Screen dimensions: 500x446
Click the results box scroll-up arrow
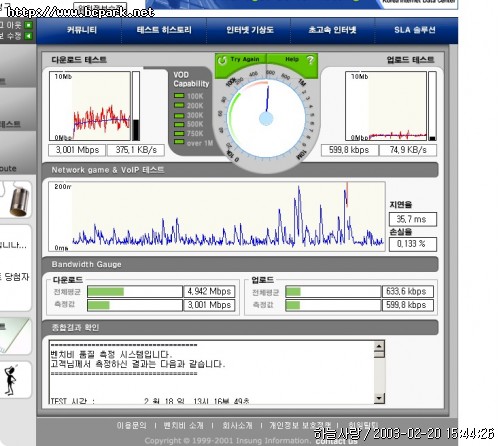pyautogui.click(x=379, y=346)
